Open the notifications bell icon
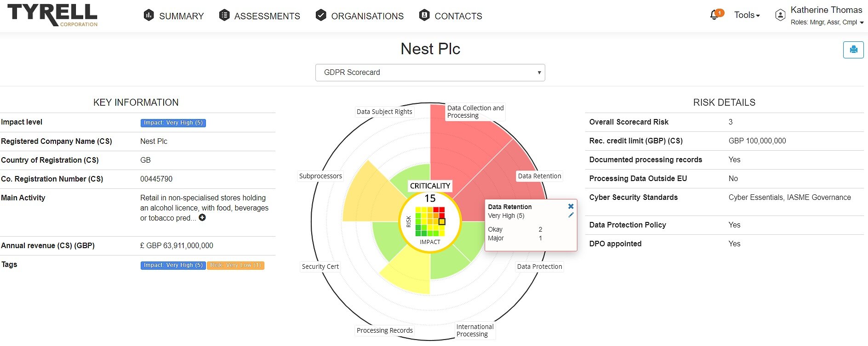This screenshot has width=868, height=346. [714, 15]
